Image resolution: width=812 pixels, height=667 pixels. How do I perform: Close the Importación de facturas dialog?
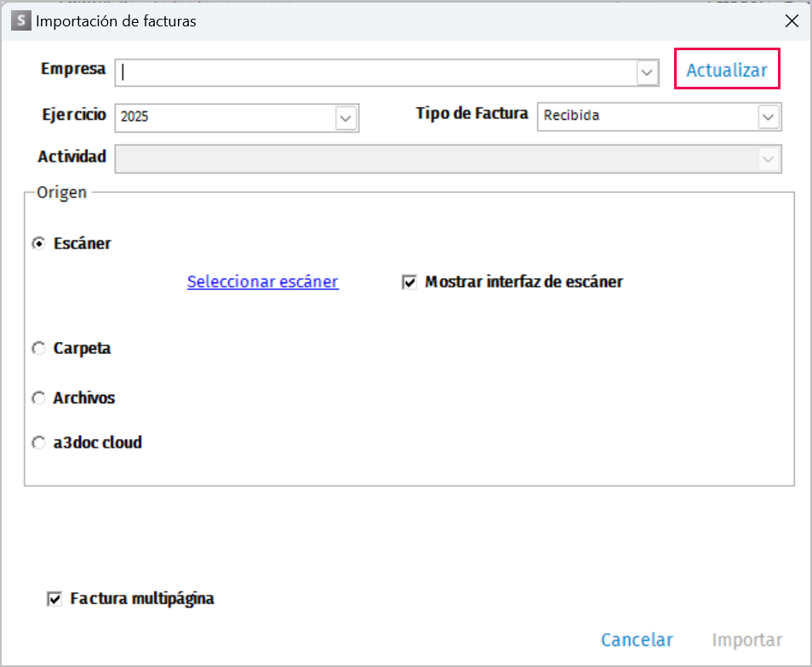791,21
